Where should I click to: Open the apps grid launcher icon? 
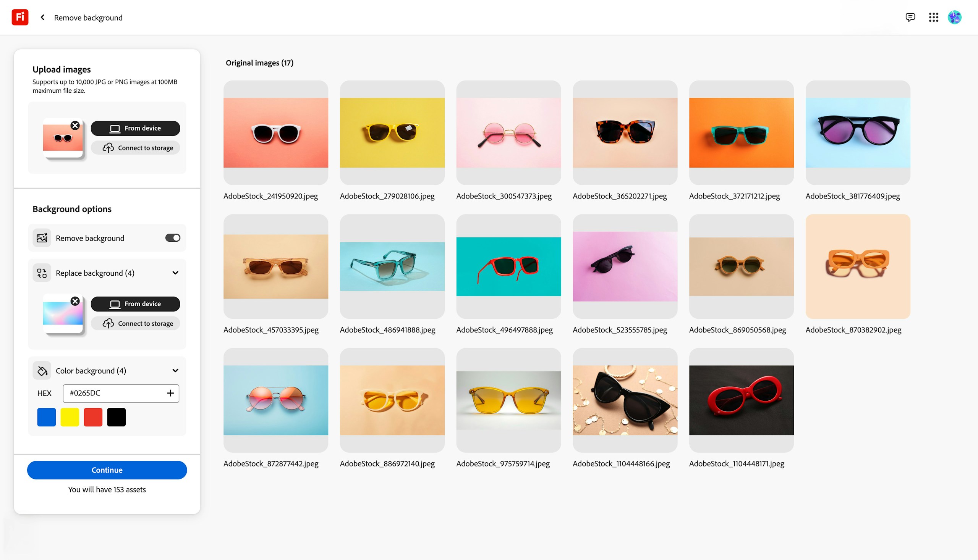pyautogui.click(x=933, y=17)
